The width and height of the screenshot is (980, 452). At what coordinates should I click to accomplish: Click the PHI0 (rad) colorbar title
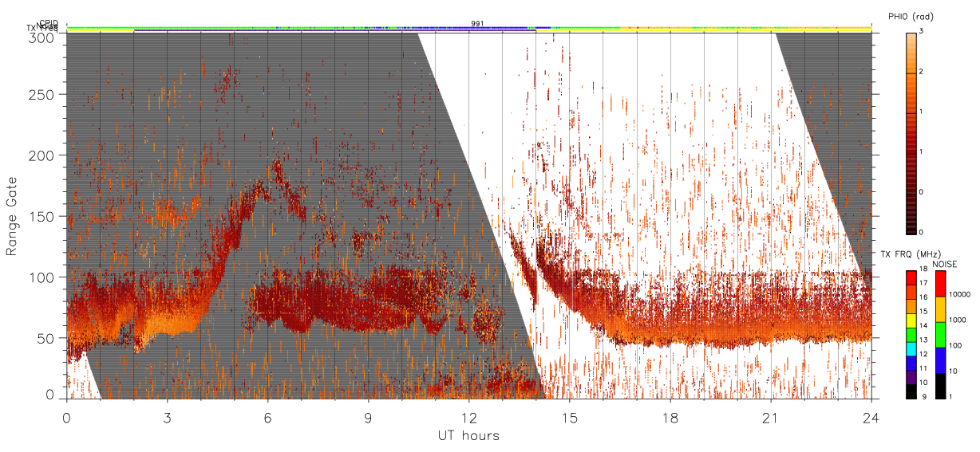pyautogui.click(x=911, y=17)
